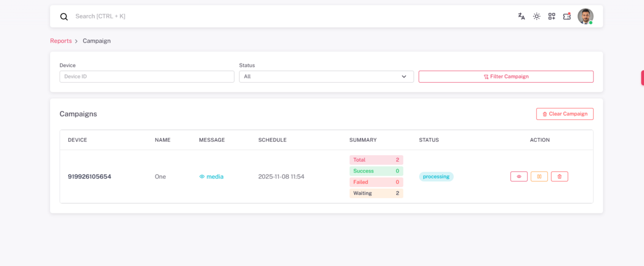Open the notifications ticket icon
Viewport: 644px width, 266px height.
(x=567, y=16)
